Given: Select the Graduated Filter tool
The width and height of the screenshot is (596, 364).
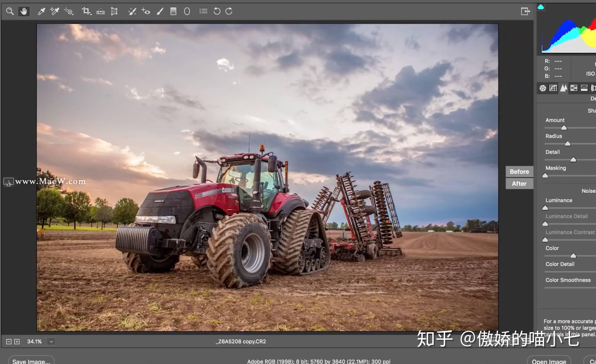Looking at the screenshot, I should pyautogui.click(x=173, y=11).
